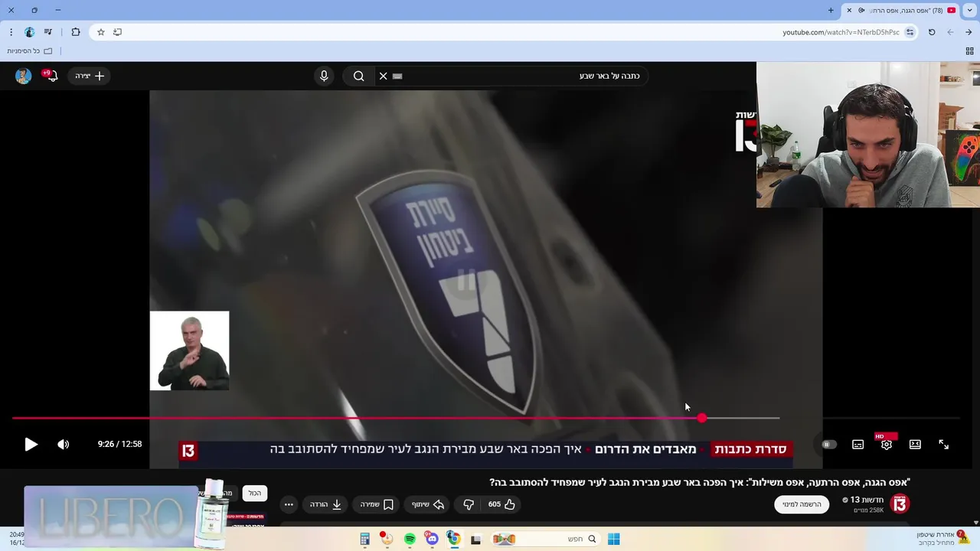980x551 pixels.
Task: Open the apps grid icon in bookmarks bar
Action: [969, 51]
